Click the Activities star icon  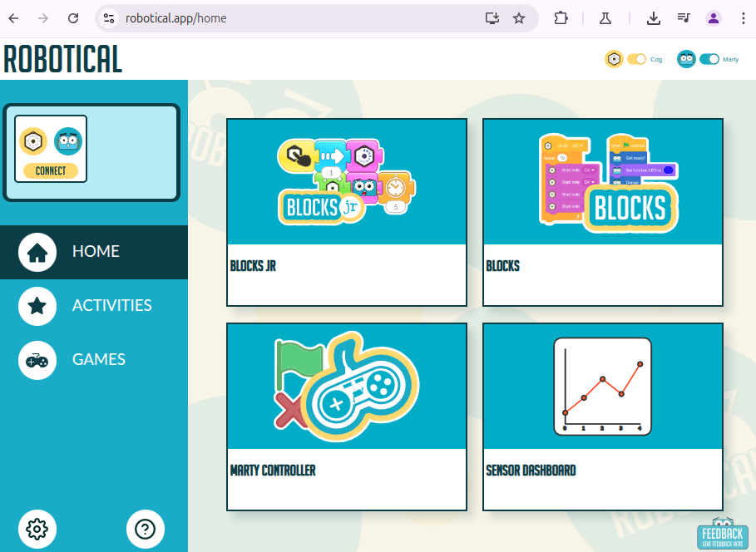[37, 306]
